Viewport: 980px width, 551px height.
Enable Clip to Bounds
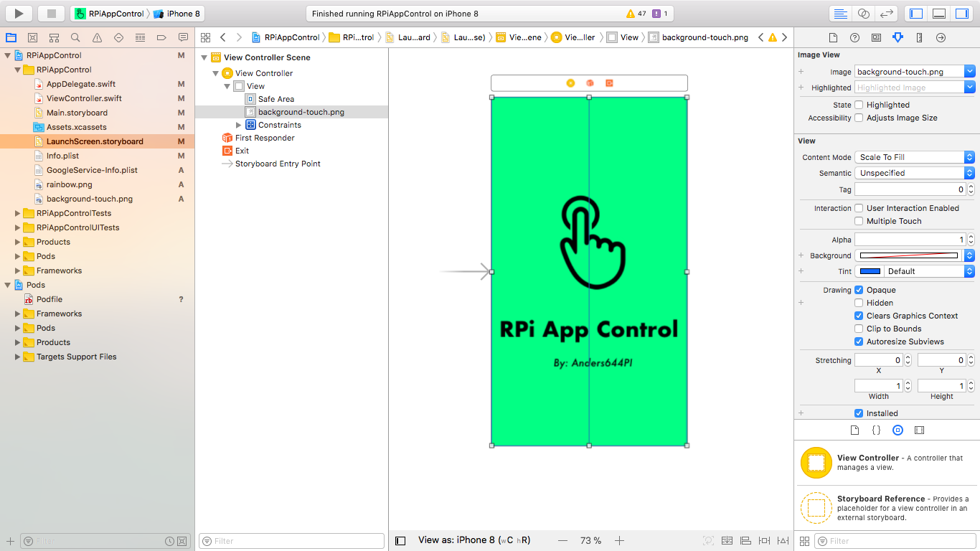[x=859, y=329]
